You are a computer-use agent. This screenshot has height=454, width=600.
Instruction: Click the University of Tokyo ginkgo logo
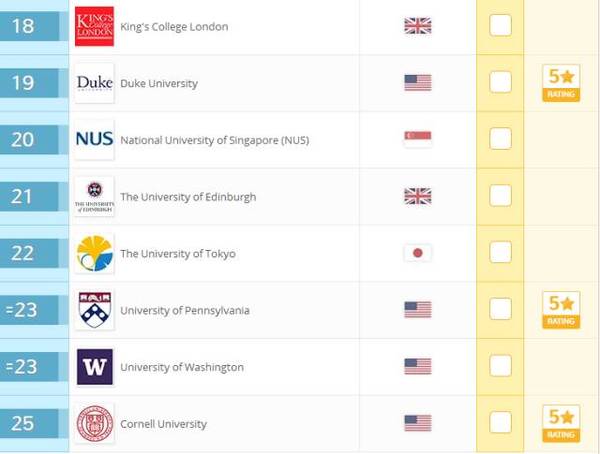point(94,253)
